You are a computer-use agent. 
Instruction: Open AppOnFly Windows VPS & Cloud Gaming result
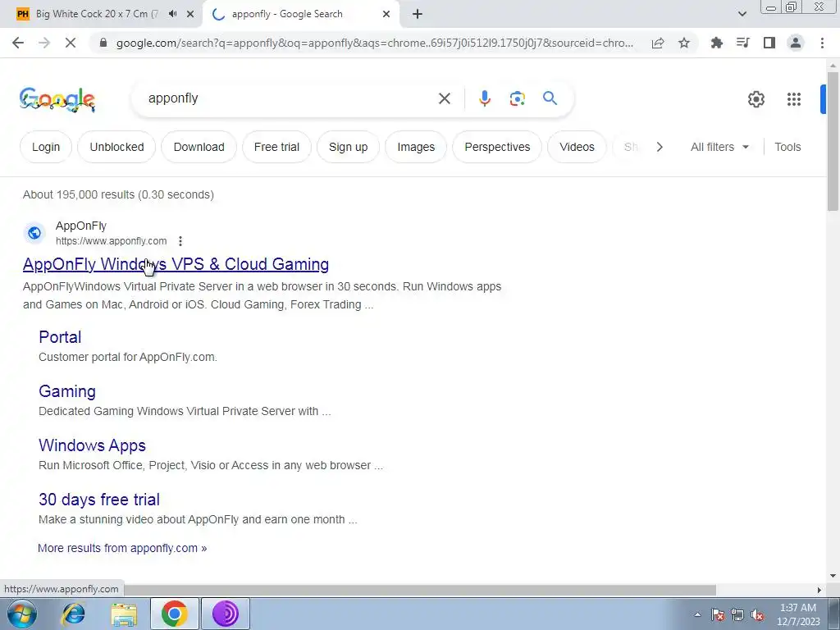[x=176, y=264]
